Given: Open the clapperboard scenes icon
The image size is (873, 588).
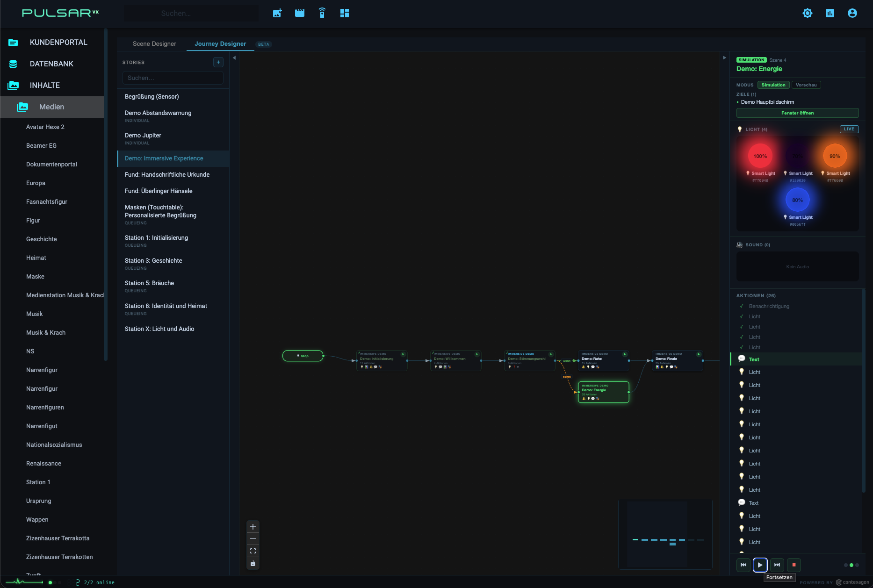Looking at the screenshot, I should click(300, 13).
